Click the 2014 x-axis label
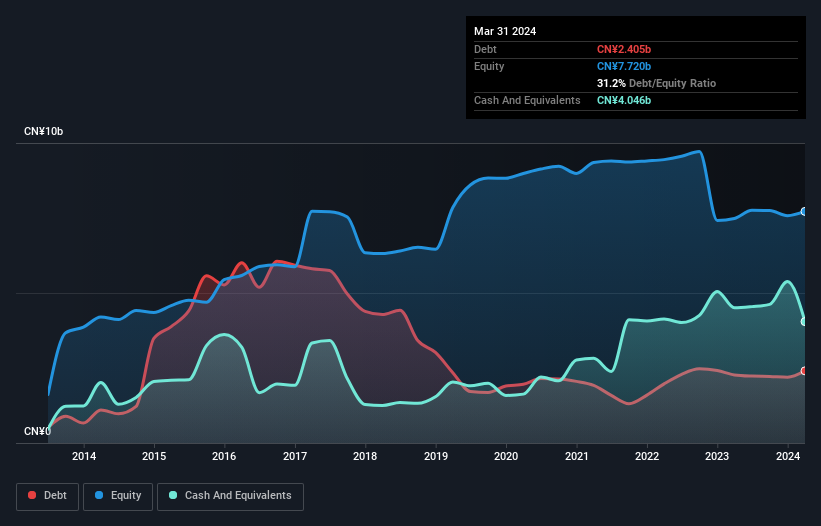Viewport: 821px width, 526px height. [84, 456]
